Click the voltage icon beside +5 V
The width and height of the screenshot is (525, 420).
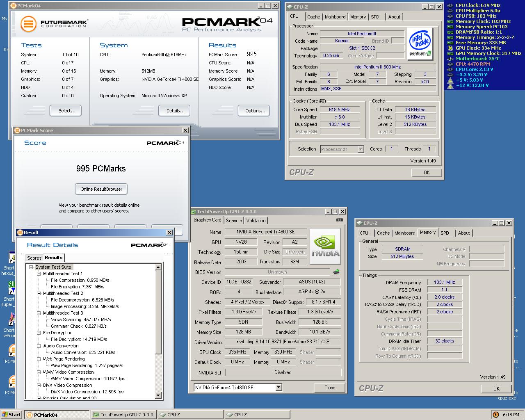pos(450,80)
